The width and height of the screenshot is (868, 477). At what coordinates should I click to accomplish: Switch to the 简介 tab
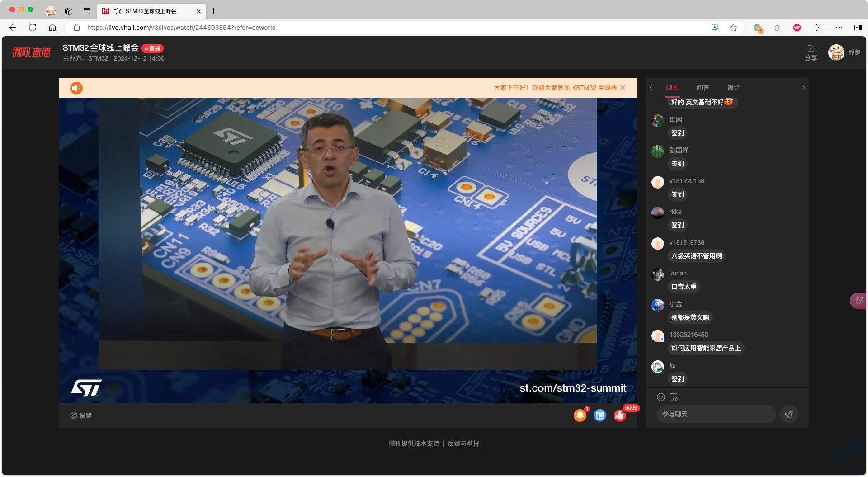[x=733, y=88]
